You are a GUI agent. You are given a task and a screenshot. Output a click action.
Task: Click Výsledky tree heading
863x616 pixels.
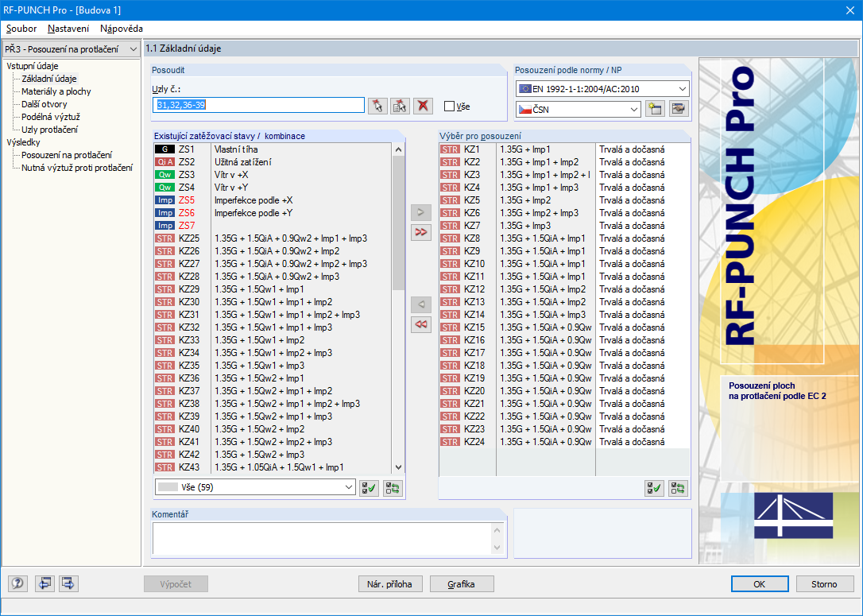[x=23, y=142]
